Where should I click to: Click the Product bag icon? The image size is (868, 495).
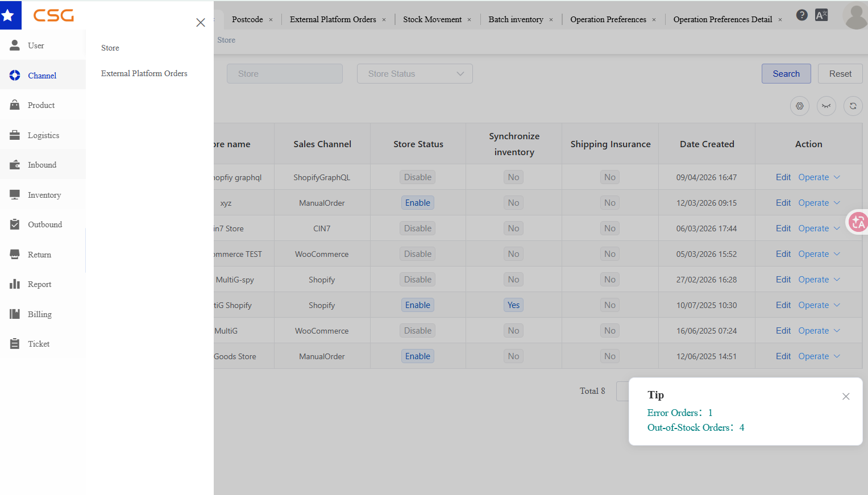pos(15,105)
